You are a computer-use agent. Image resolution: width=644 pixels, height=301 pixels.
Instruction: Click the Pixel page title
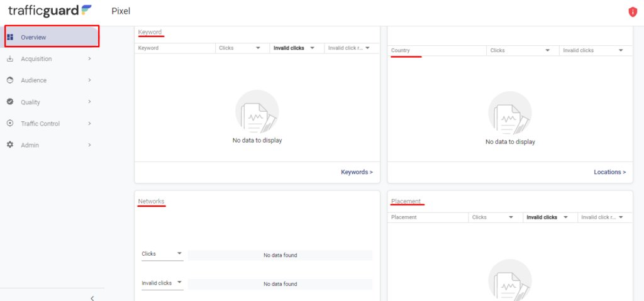tap(121, 11)
